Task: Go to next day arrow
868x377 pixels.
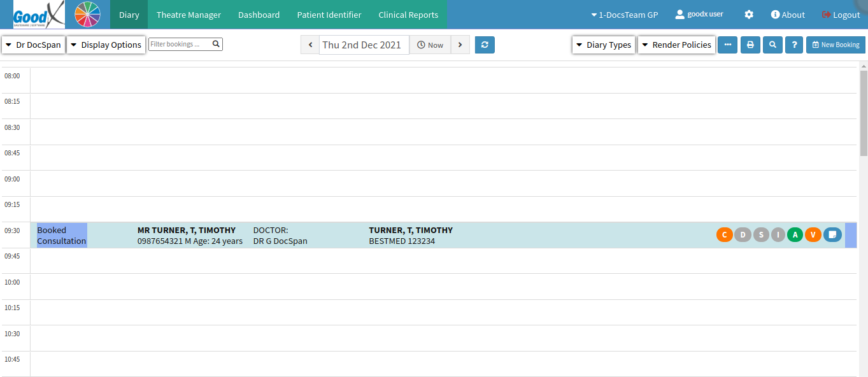Action: click(x=460, y=45)
